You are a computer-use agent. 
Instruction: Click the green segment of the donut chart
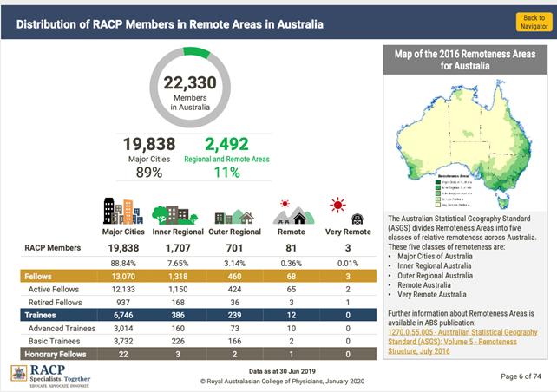pyautogui.click(x=197, y=52)
